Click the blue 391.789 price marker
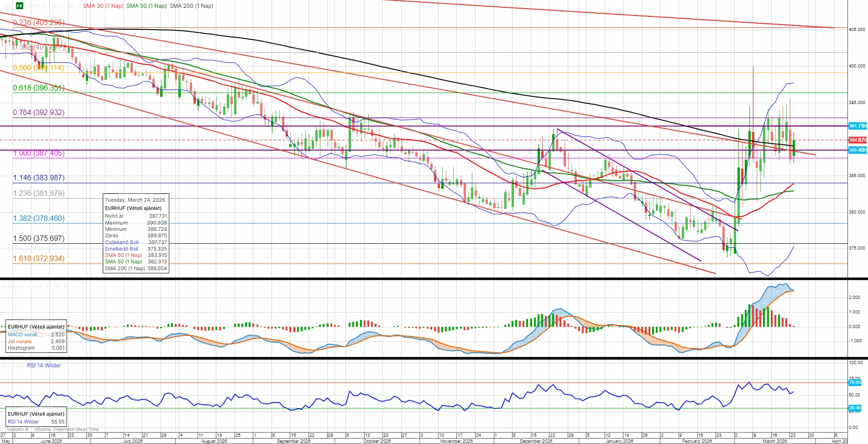Viewport: 868px width, 444px height. pos(857,126)
